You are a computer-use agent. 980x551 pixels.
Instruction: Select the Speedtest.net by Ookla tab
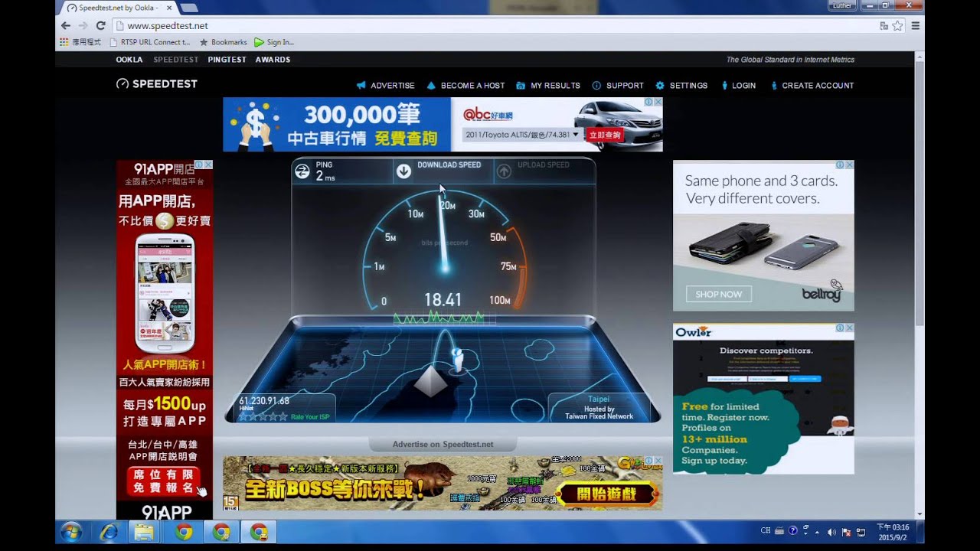(x=116, y=8)
